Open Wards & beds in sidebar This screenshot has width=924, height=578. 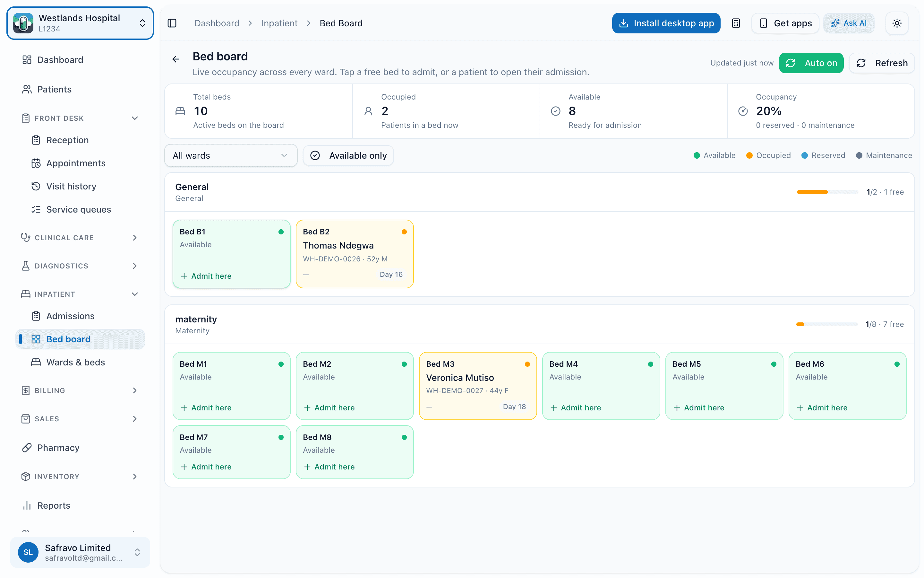[80, 363]
